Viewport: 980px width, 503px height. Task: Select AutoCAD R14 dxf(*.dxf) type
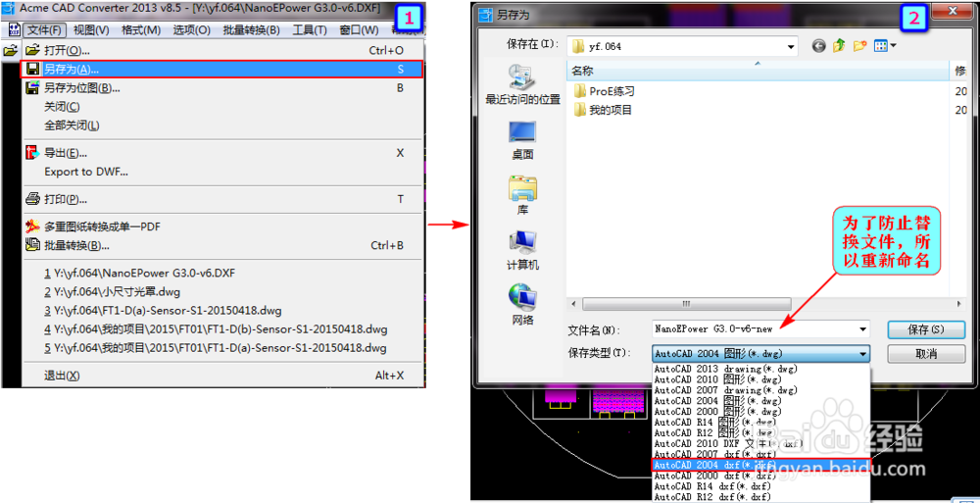(760, 486)
